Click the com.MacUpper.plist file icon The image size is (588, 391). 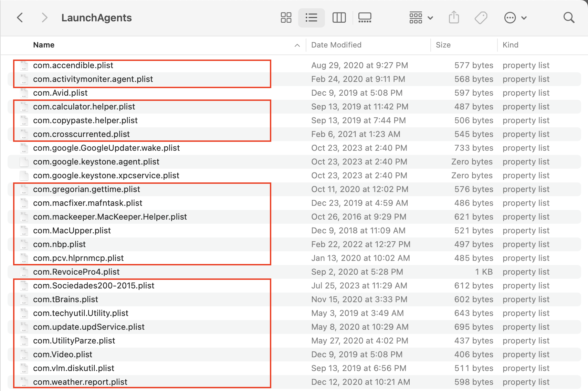(24, 231)
